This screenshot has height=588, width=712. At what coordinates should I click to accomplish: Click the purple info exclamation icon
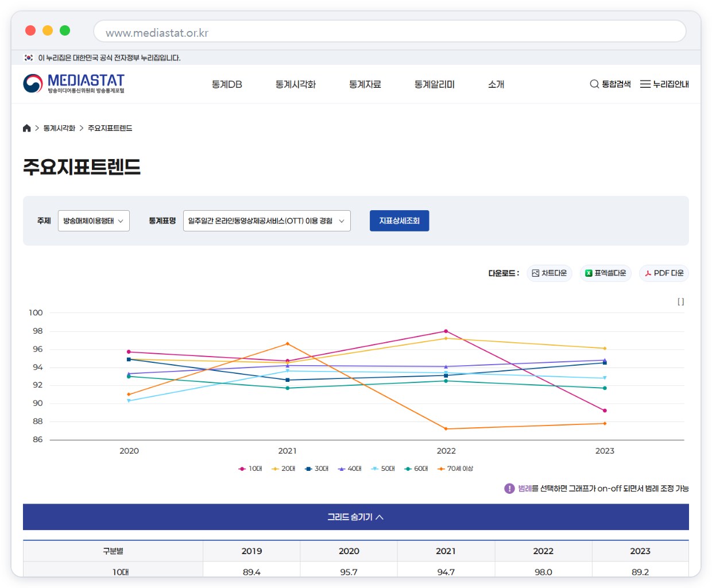(x=509, y=489)
